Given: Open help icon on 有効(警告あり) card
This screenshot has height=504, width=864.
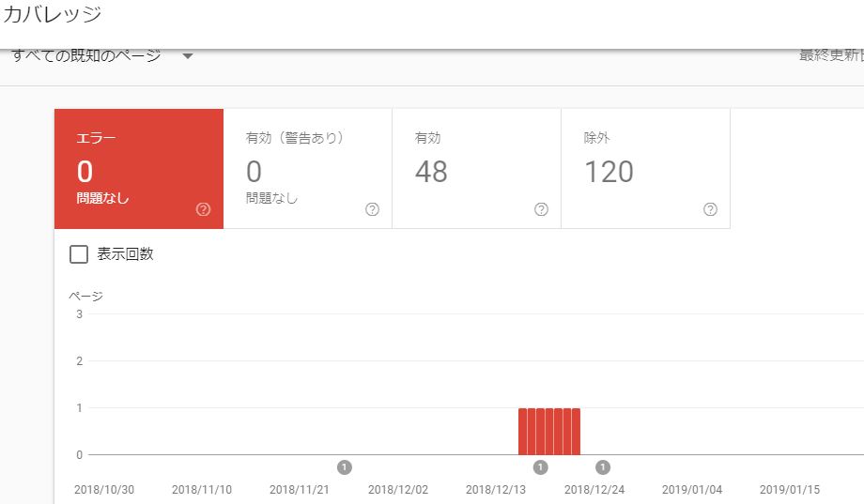Looking at the screenshot, I should 372,209.
